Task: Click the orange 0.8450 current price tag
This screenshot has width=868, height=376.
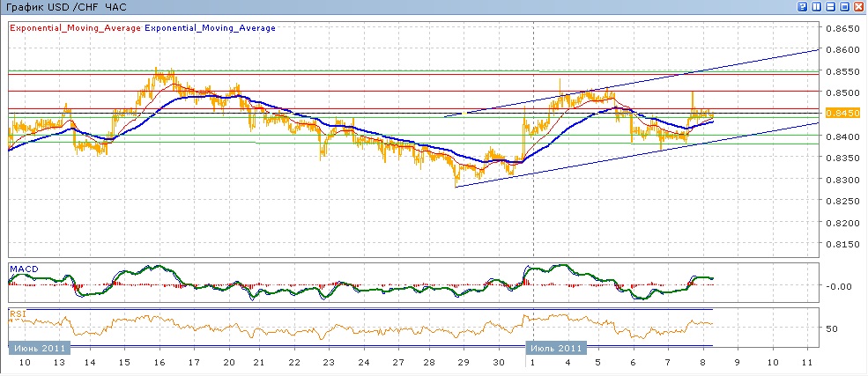Action: (842, 113)
